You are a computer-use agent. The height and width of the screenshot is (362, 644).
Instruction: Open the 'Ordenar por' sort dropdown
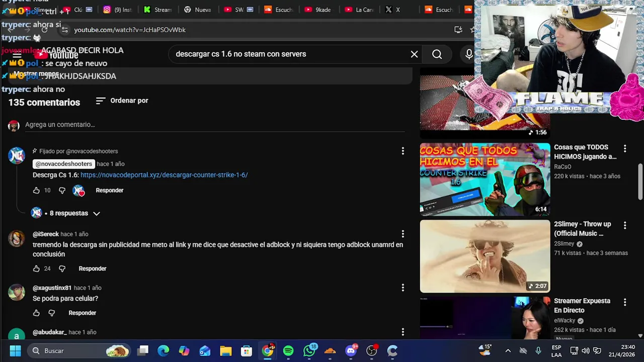tap(122, 101)
